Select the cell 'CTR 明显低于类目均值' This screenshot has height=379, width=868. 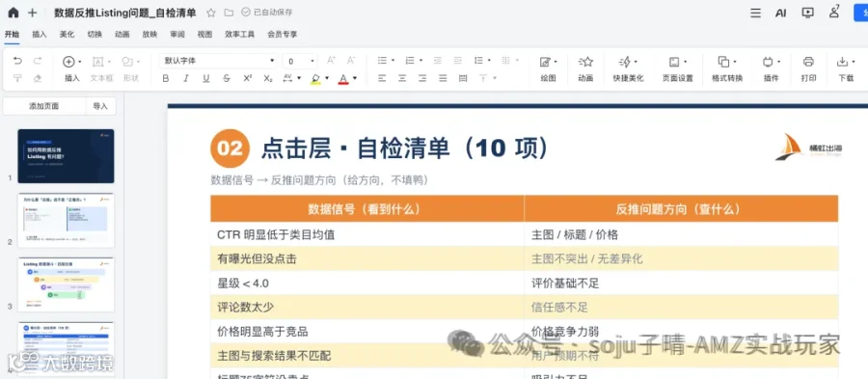coord(367,234)
